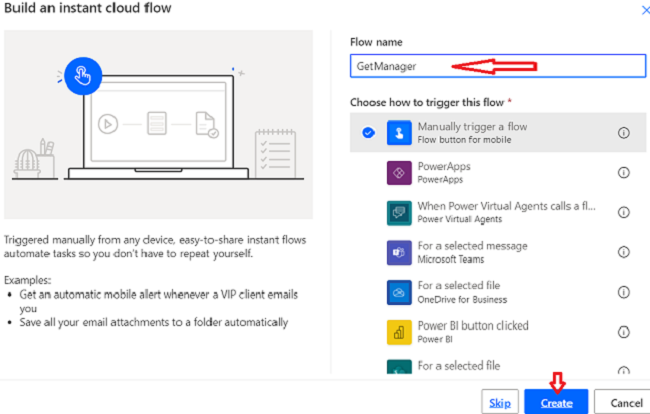650x414 pixels.
Task: Show info for OneDrive selected file trigger
Action: pos(623,292)
